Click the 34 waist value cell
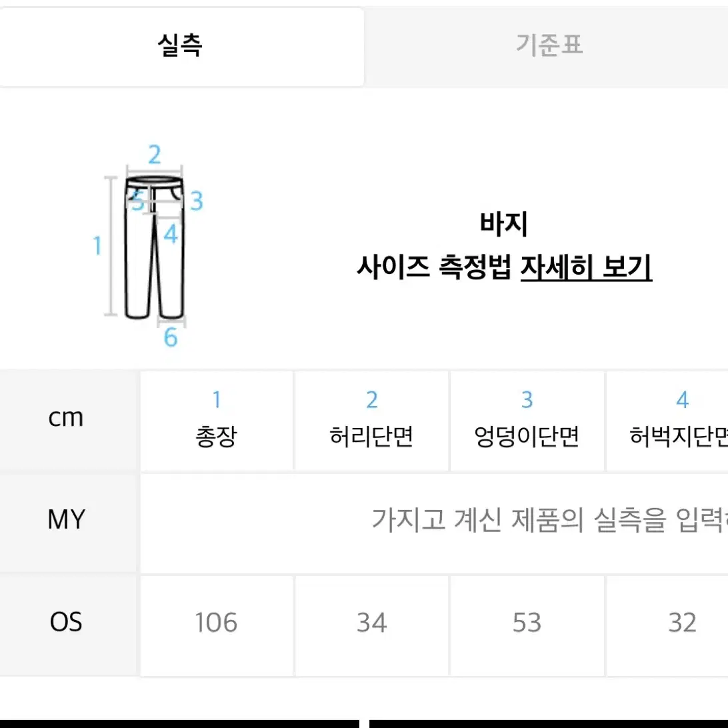728x728 pixels. (371, 623)
